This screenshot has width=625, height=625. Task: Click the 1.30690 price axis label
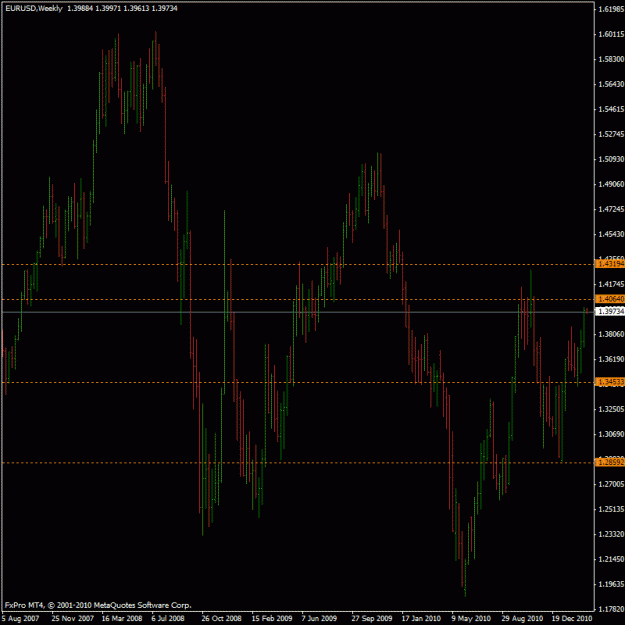(611, 434)
